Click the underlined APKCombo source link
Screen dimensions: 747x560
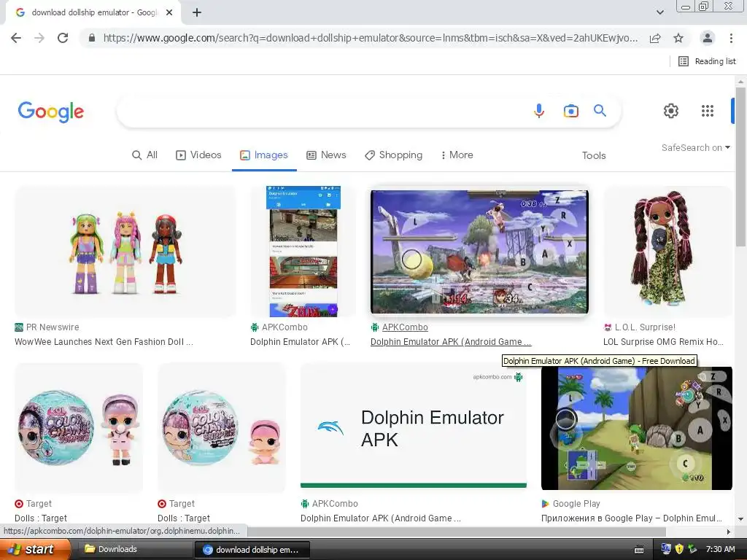click(x=405, y=327)
